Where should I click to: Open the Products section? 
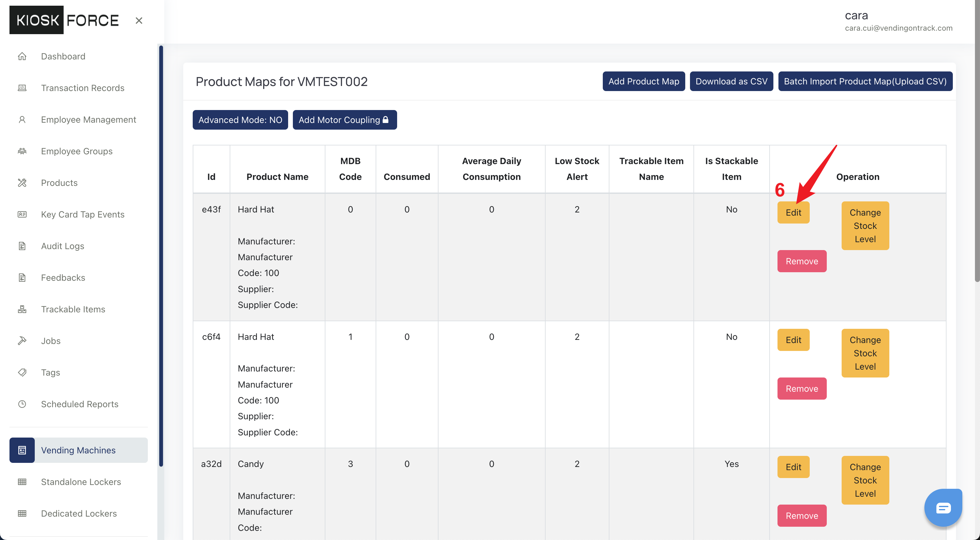(59, 183)
